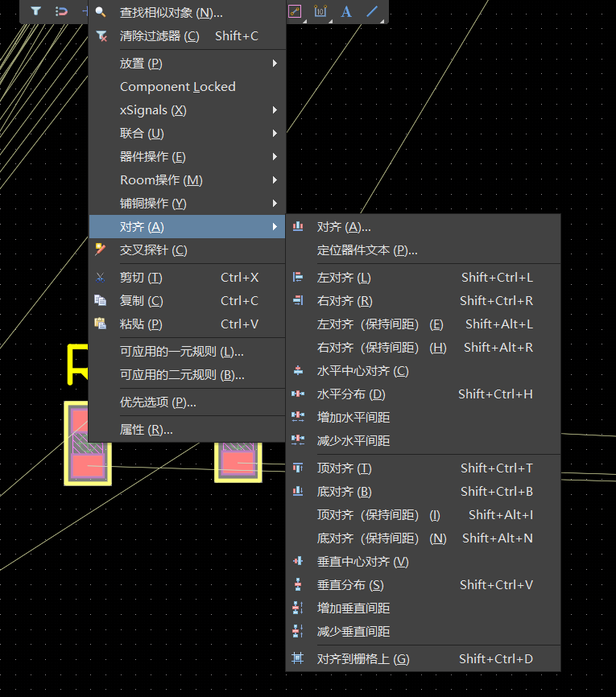Click the right-align icon beside 右对齐
616x697 pixels.
click(x=298, y=300)
